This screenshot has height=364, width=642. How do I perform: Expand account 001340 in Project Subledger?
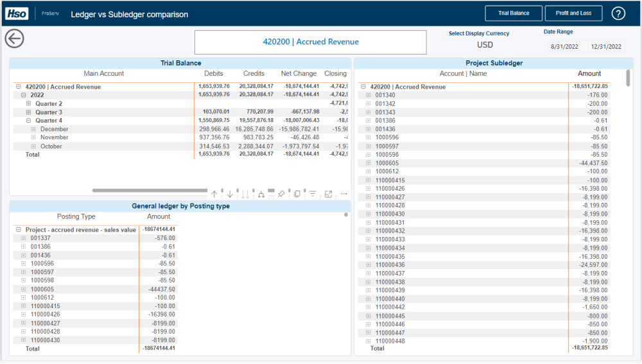(x=369, y=95)
